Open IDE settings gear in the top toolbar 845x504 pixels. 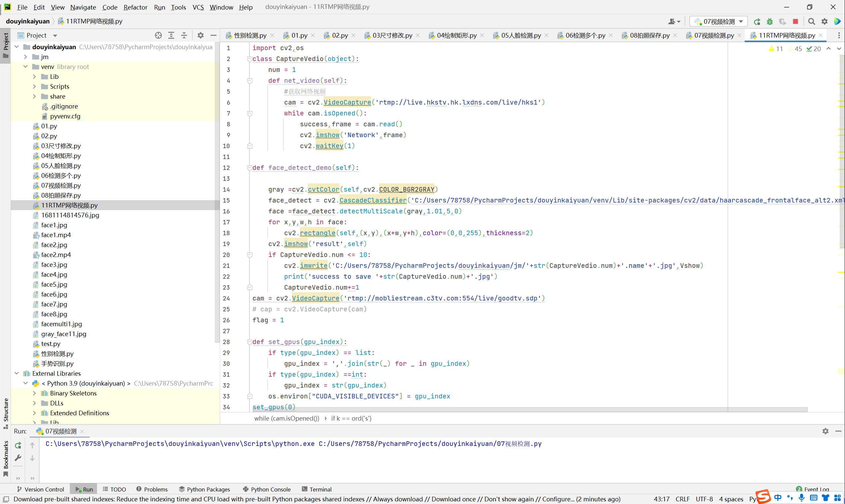pyautogui.click(x=824, y=21)
